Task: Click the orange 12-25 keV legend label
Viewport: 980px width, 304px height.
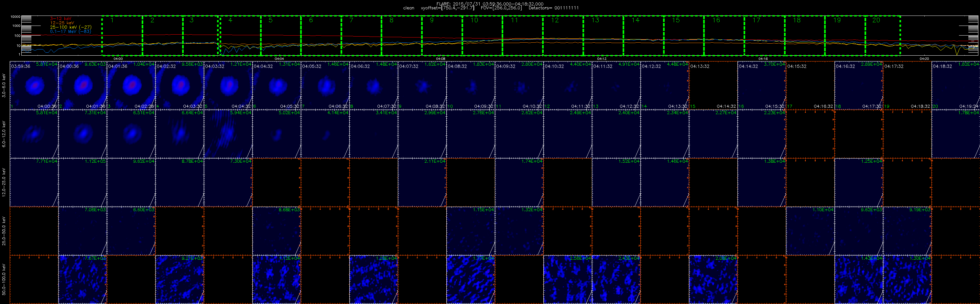Action: (x=62, y=23)
